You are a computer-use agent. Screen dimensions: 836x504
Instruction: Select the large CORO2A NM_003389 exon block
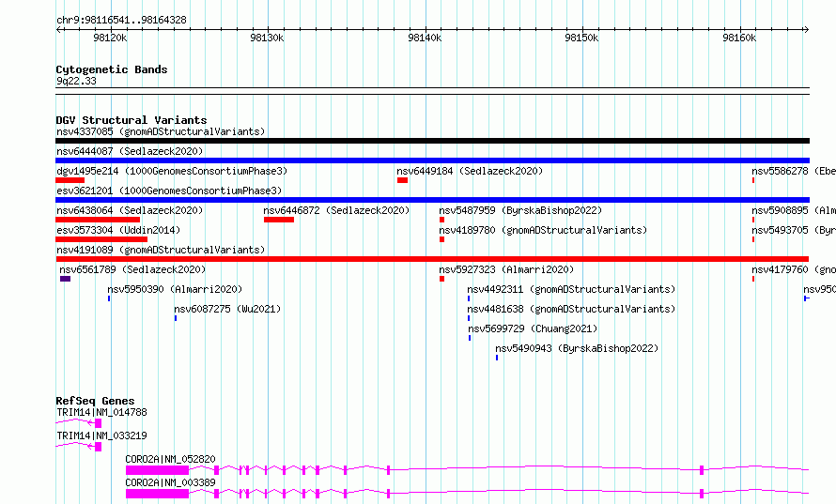coord(157,494)
